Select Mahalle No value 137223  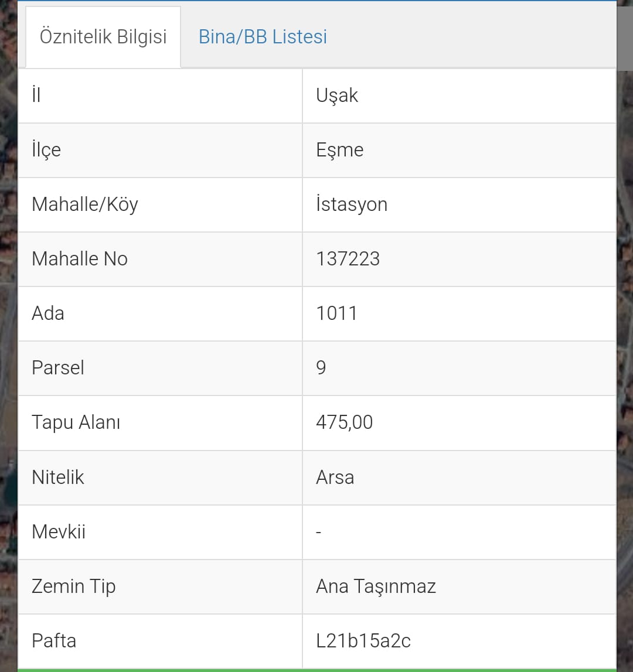(348, 259)
